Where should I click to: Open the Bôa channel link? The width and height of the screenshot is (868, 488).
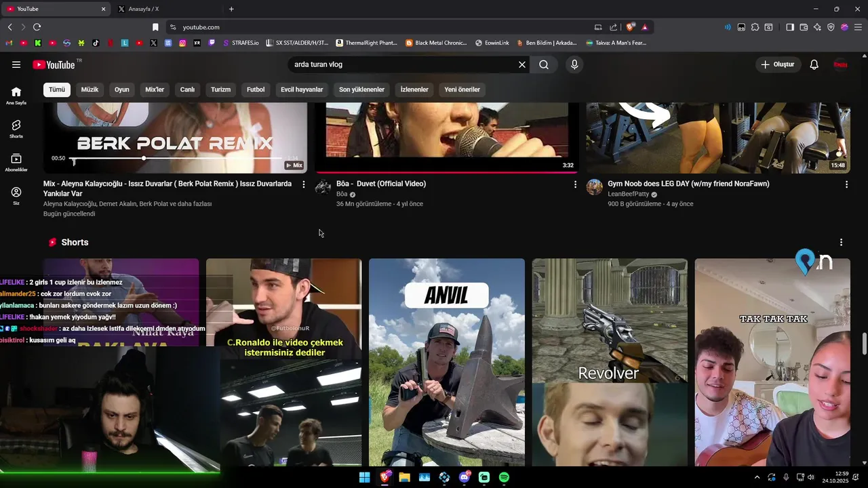pyautogui.click(x=342, y=194)
